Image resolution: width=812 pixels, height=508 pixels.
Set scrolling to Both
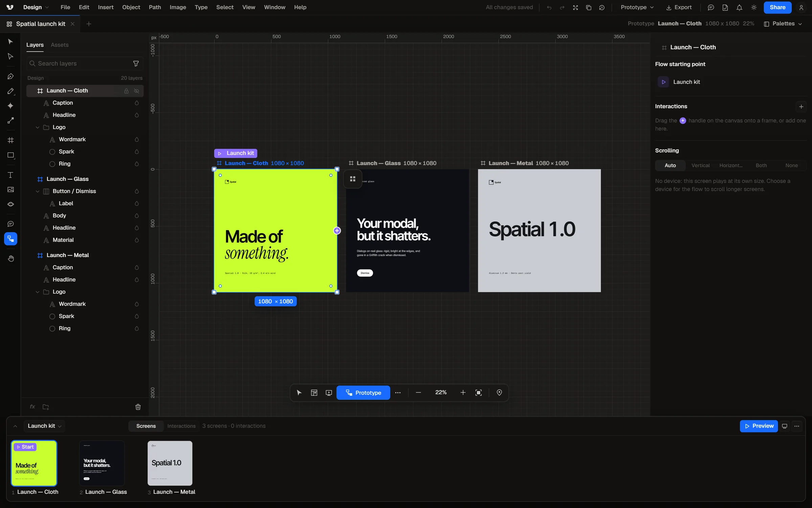pos(761,166)
